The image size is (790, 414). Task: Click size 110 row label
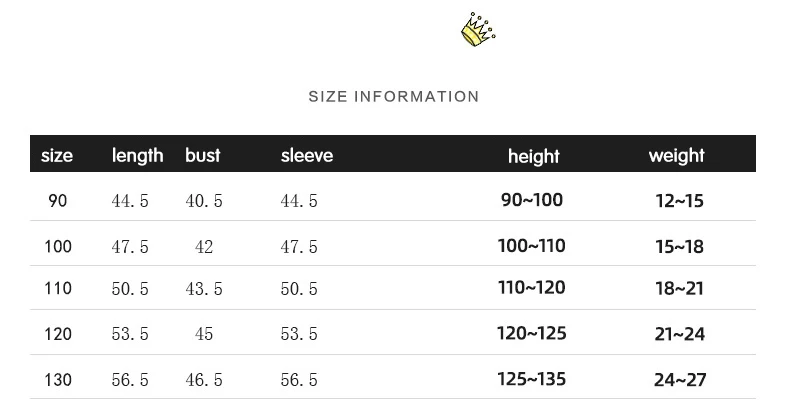click(x=58, y=288)
